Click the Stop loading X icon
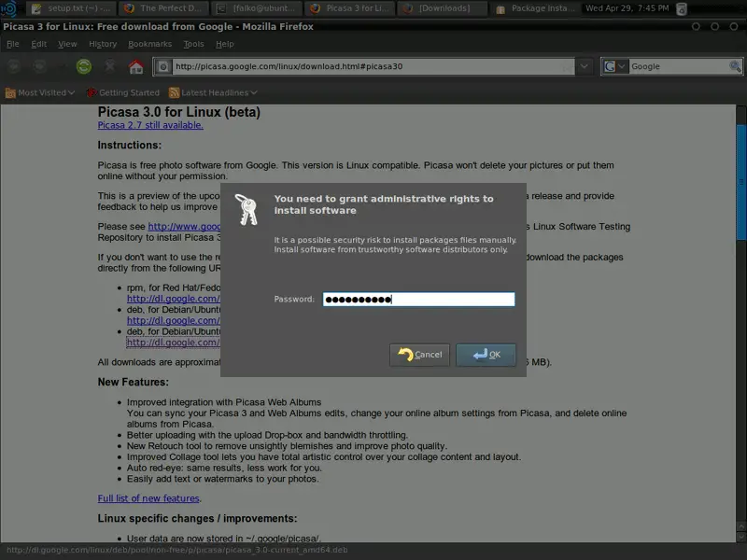 [x=109, y=65]
